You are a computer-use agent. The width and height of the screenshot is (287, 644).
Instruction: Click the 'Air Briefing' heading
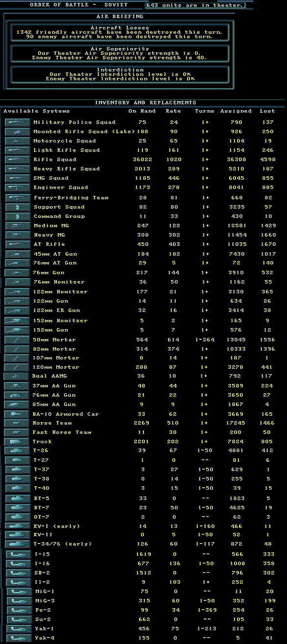pos(119,17)
